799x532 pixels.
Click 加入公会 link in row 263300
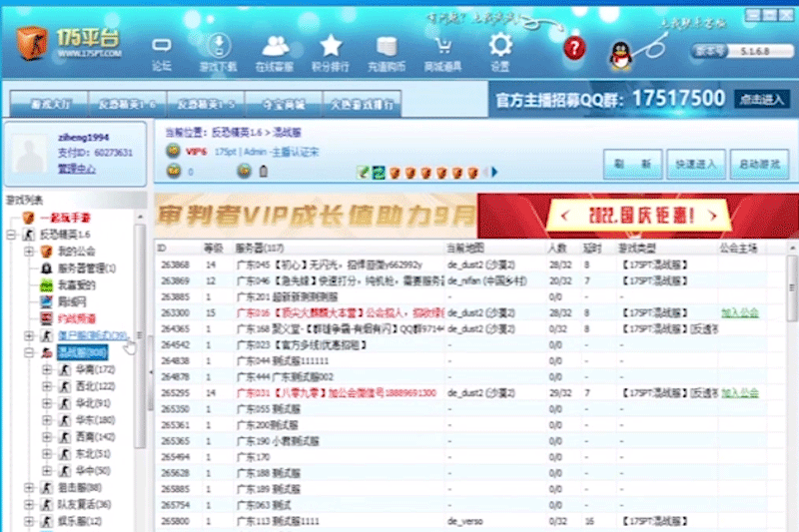click(x=740, y=312)
